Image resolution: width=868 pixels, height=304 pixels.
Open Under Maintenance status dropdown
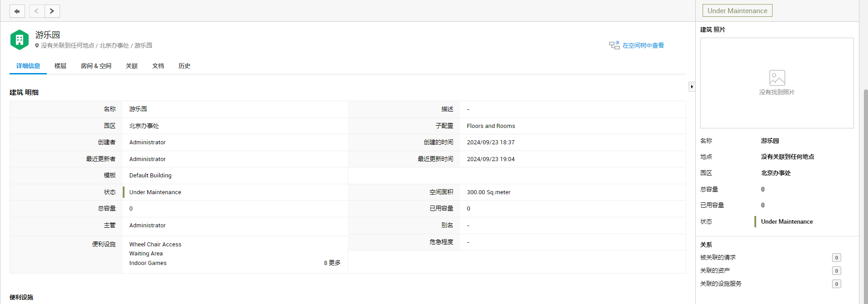click(737, 11)
